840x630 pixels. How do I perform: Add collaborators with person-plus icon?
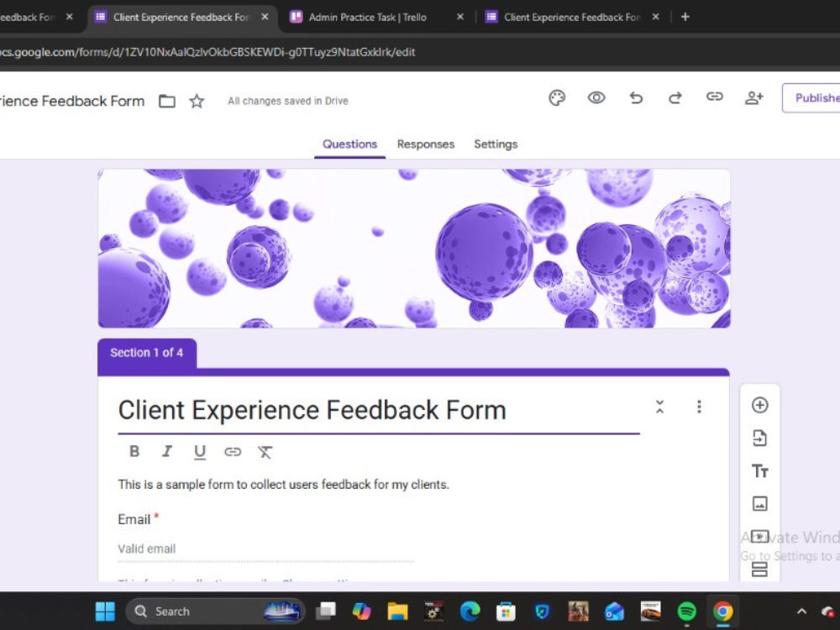coord(753,97)
